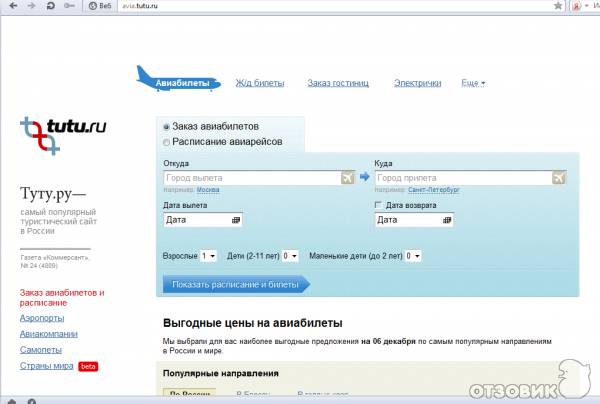Select the 'Расписание авиарейсов' radio button

tap(166, 142)
